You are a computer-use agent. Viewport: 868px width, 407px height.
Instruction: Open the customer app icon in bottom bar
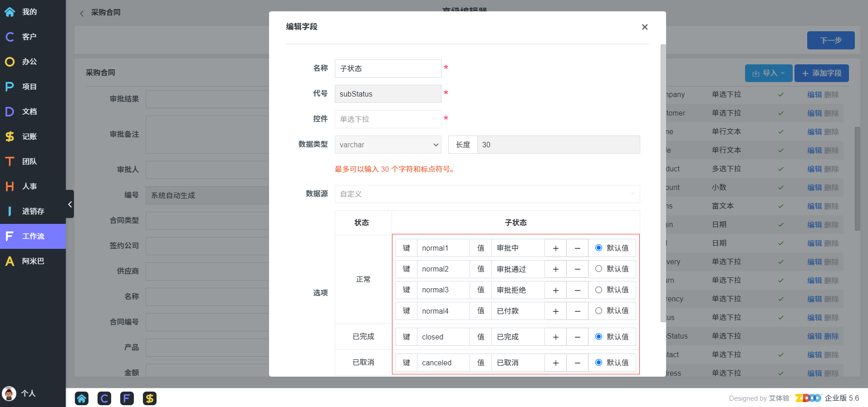tap(104, 398)
